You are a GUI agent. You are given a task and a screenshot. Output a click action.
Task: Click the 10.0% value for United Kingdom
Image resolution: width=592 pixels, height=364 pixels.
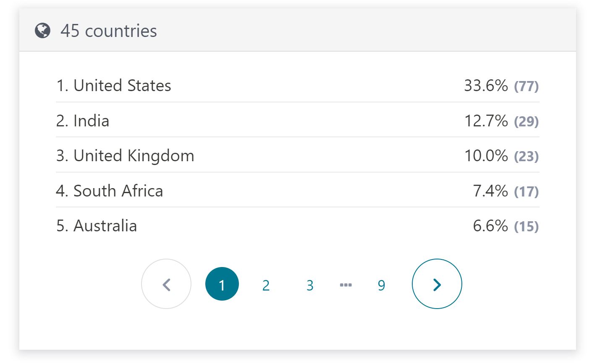click(x=486, y=156)
